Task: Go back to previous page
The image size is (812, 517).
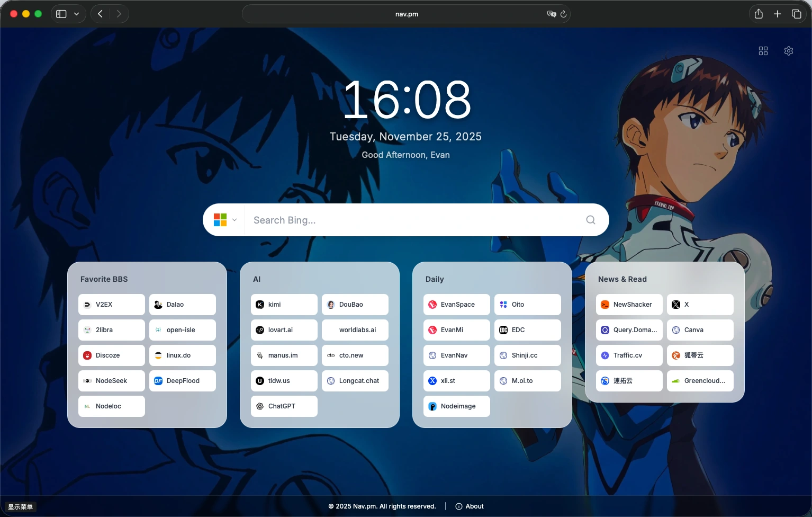Action: [100, 14]
